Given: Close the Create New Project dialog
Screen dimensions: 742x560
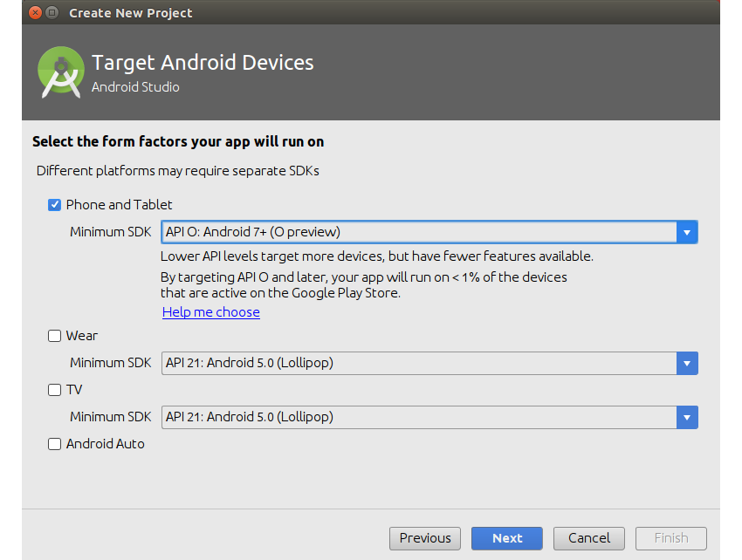Looking at the screenshot, I should [x=36, y=13].
